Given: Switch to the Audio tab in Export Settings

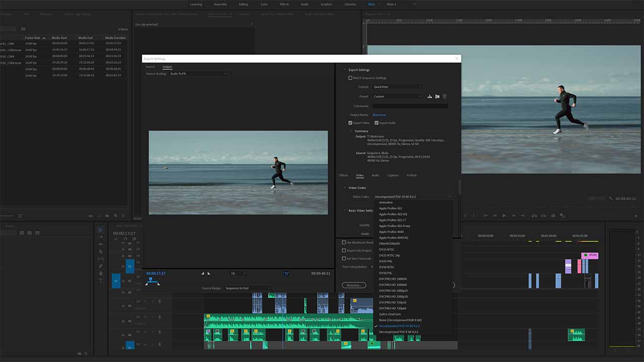Looking at the screenshot, I should click(x=375, y=175).
